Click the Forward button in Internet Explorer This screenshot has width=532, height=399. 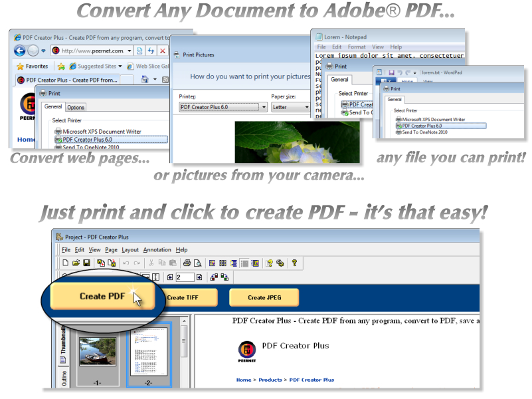[x=33, y=51]
